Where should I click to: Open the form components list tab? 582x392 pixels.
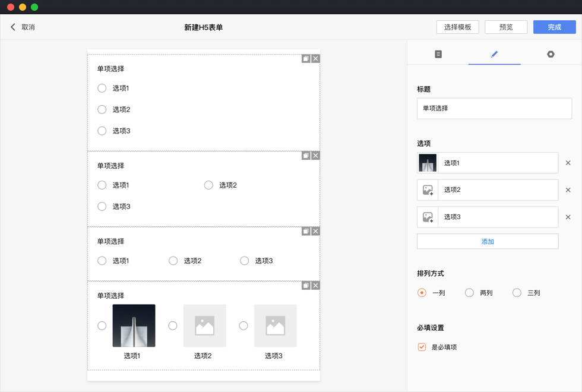click(x=438, y=54)
